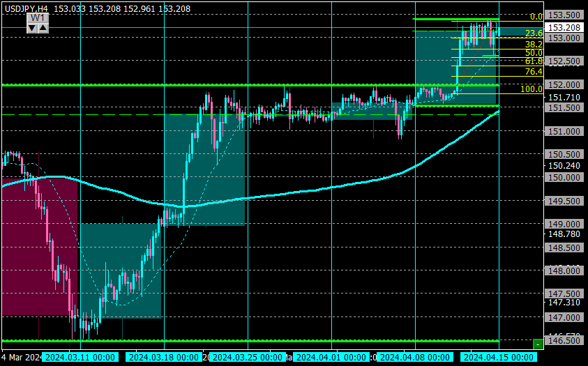Click the 2024.04.08 00:00 date marker

coord(415,358)
